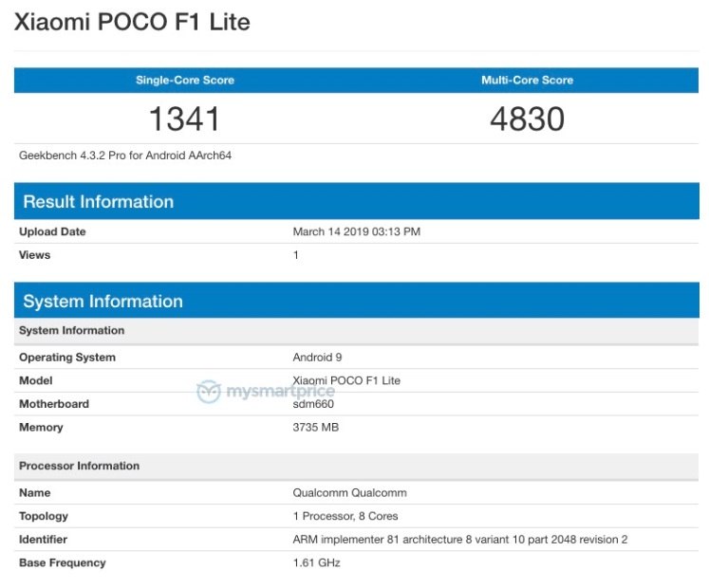709x588 pixels.
Task: Click the Motherboard label
Action: (54, 404)
